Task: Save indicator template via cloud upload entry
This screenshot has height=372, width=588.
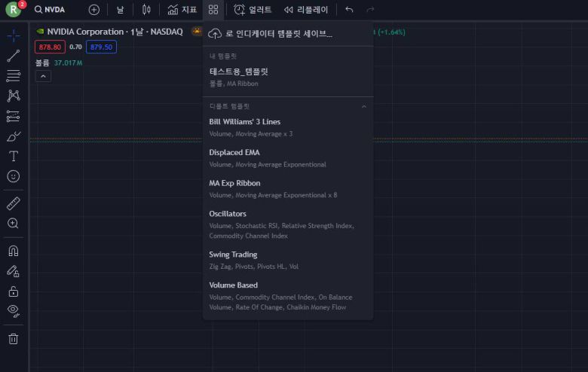Action: click(x=288, y=34)
